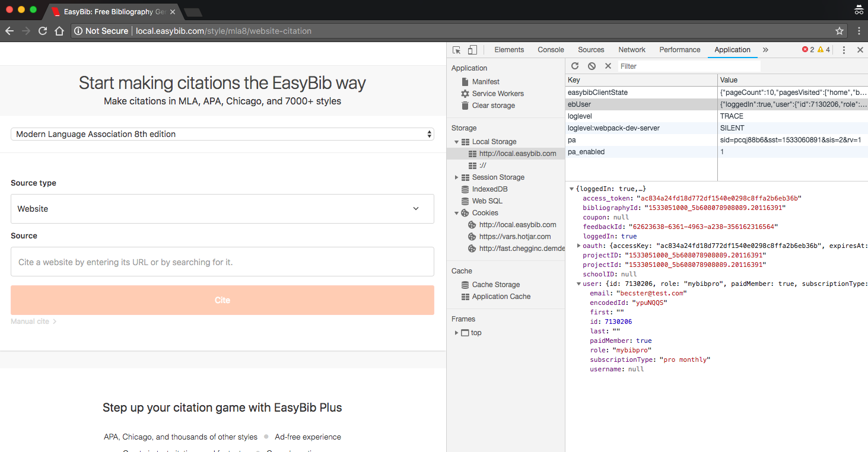Collapse the Local Storage tree node
This screenshot has height=452, width=868.
tap(457, 142)
